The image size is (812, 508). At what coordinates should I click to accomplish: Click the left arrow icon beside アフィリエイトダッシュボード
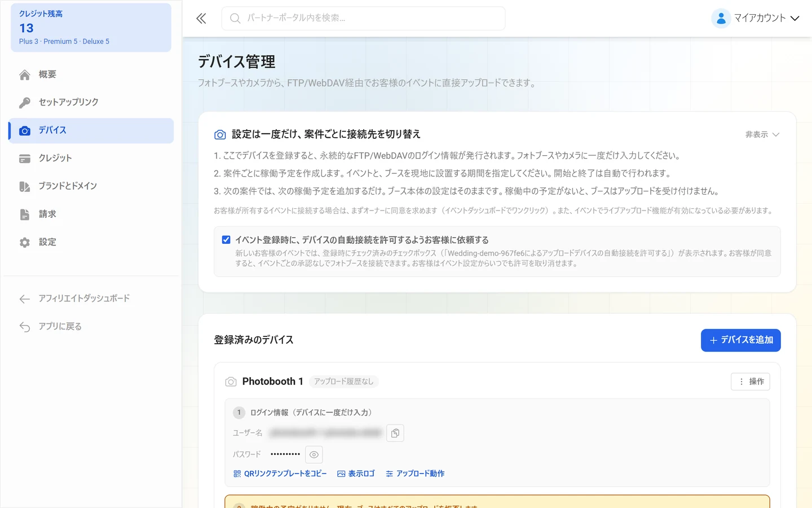pyautogui.click(x=25, y=299)
